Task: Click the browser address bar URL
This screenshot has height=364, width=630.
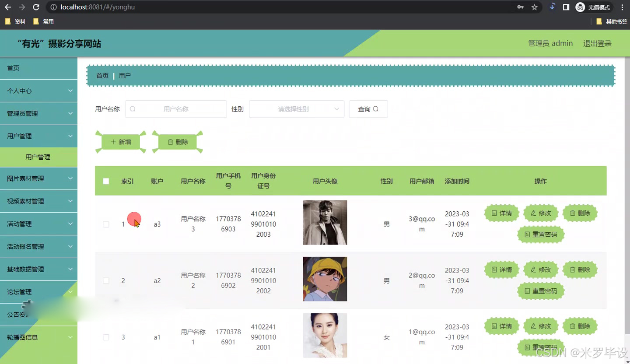Action: pyautogui.click(x=98, y=7)
